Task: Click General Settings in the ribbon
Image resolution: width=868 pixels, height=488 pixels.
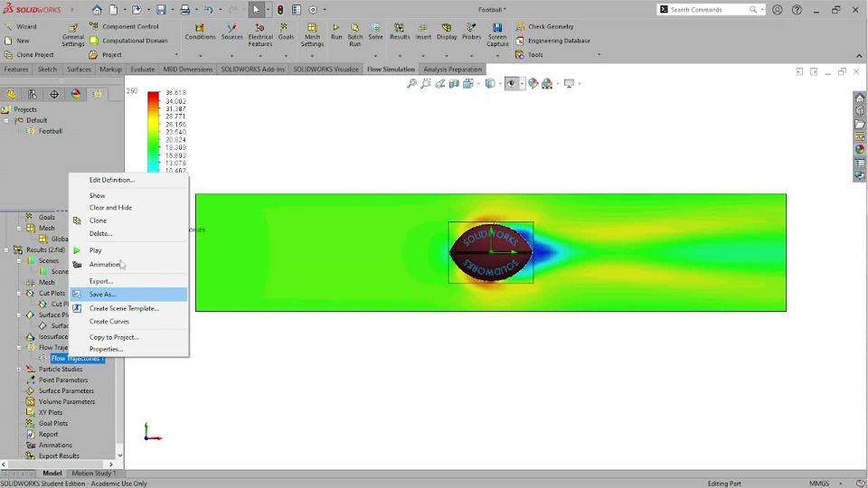Action: 73,35
